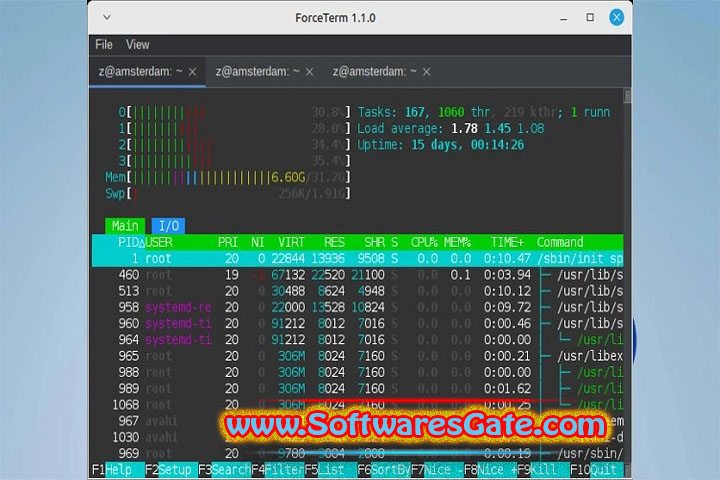The image size is (720, 480).
Task: Click the CPU 3 usage meter
Action: (234, 161)
